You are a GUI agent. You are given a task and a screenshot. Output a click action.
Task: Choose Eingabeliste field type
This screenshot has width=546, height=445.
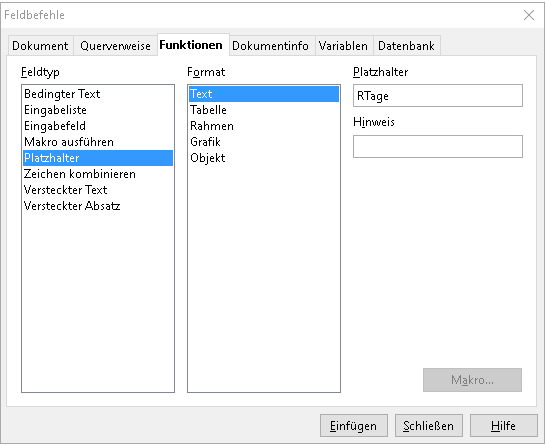pyautogui.click(x=98, y=110)
